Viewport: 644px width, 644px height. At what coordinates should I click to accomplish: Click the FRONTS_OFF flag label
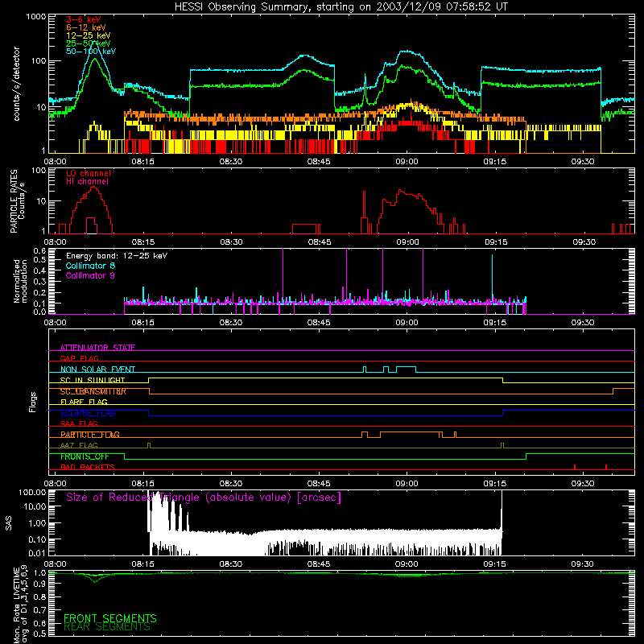[x=85, y=456]
